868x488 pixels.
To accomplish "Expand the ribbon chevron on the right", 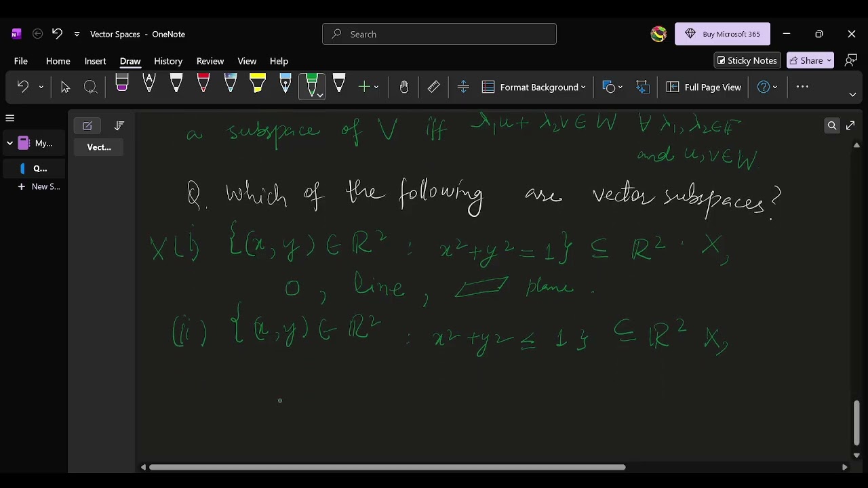I will [852, 94].
